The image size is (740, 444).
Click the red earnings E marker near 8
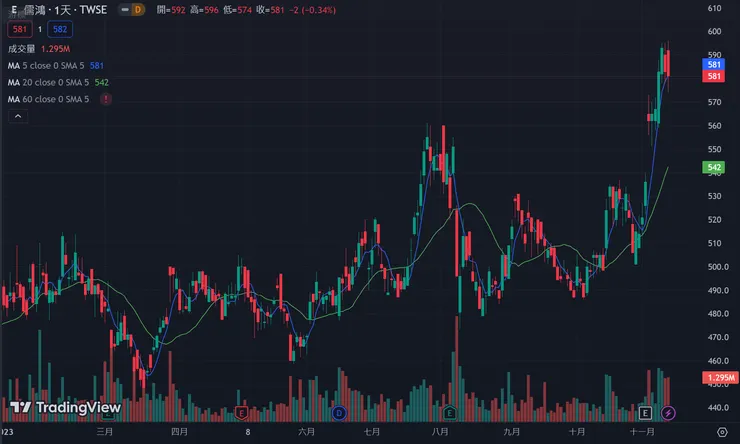[x=241, y=413]
